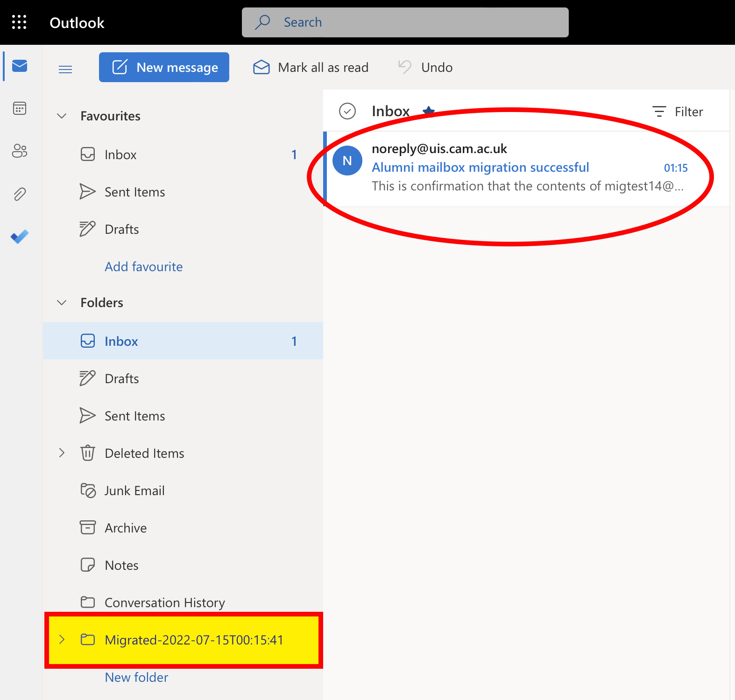
Task: Open Sent Items in Folders list
Action: point(183,416)
